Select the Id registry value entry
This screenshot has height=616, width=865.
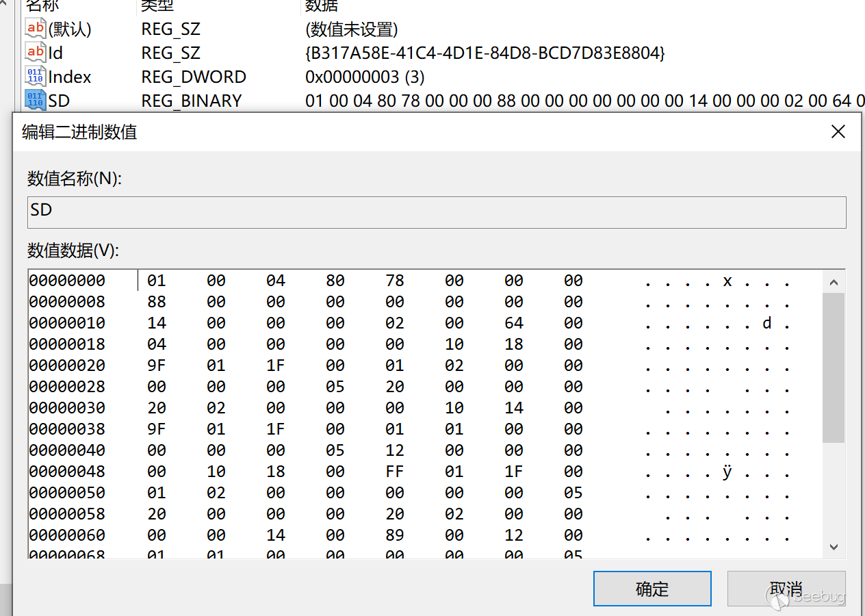(55, 52)
